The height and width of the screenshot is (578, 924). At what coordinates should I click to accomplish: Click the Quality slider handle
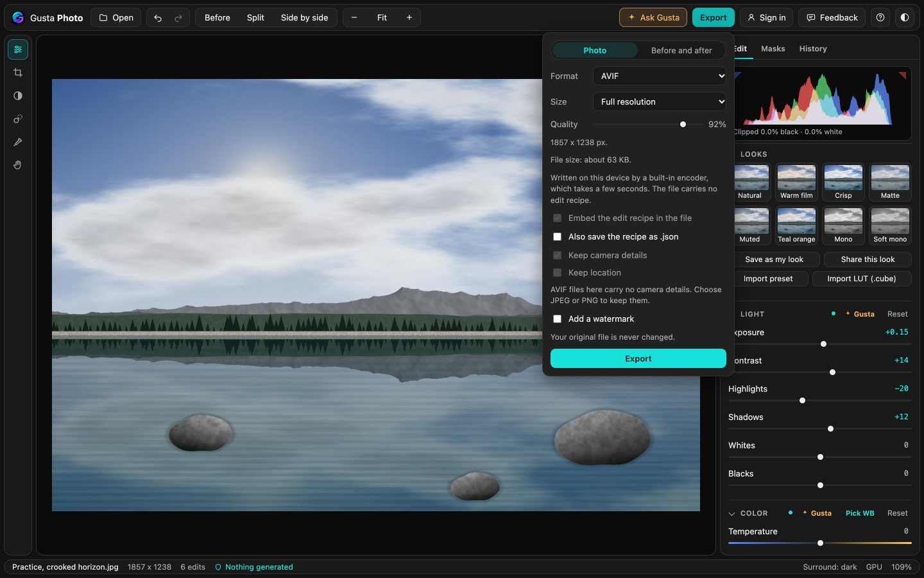(683, 125)
